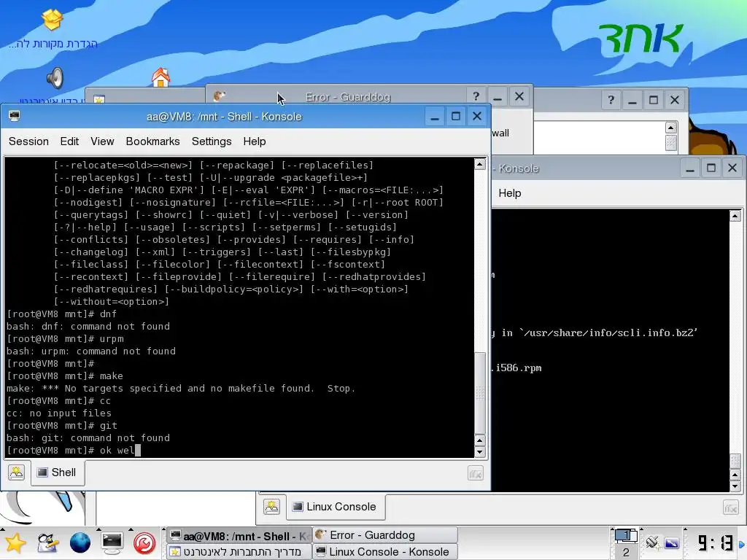Open the View menu in Shell Konsole
Image resolution: width=747 pixels, height=560 pixels.
(x=102, y=141)
